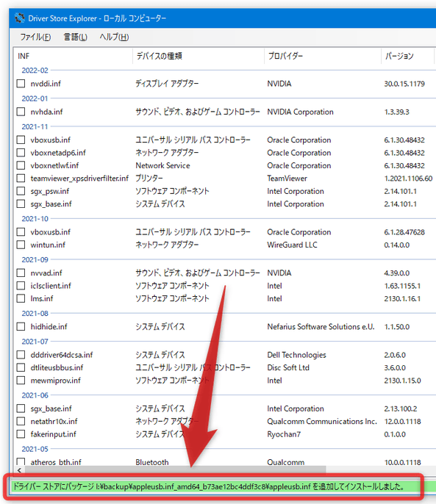
Task: Select the netathr10x.inf file name
Action: tap(54, 421)
